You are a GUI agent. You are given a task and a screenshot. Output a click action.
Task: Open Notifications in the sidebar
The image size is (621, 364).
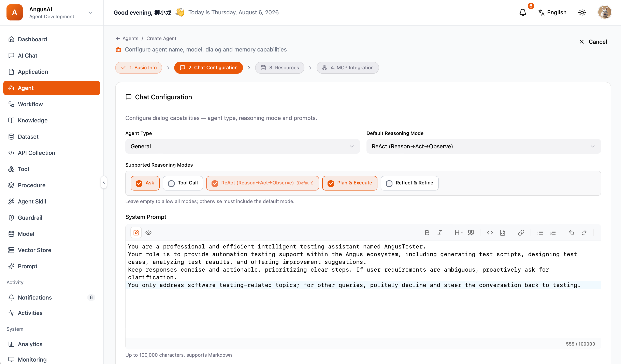coord(52,298)
